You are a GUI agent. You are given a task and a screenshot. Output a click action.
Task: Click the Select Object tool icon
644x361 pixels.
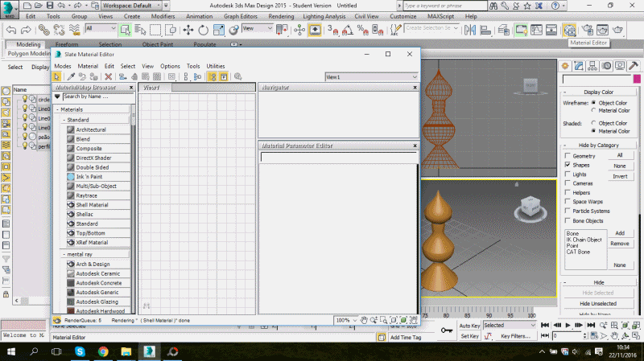125,30
